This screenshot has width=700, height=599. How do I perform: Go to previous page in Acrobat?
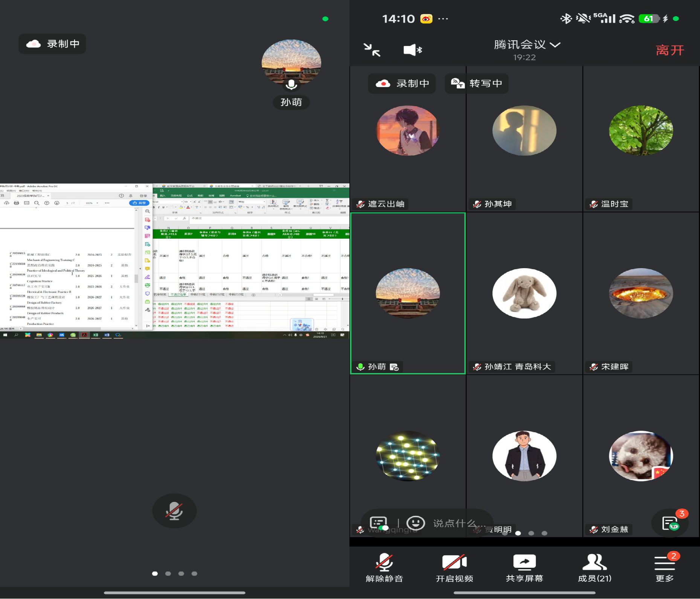47,203
